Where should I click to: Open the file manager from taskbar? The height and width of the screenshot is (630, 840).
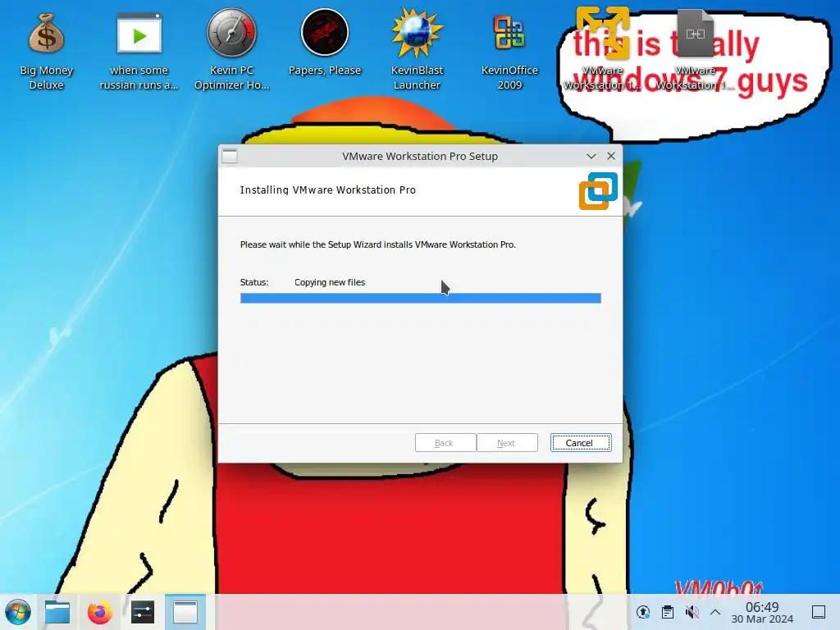click(x=57, y=612)
